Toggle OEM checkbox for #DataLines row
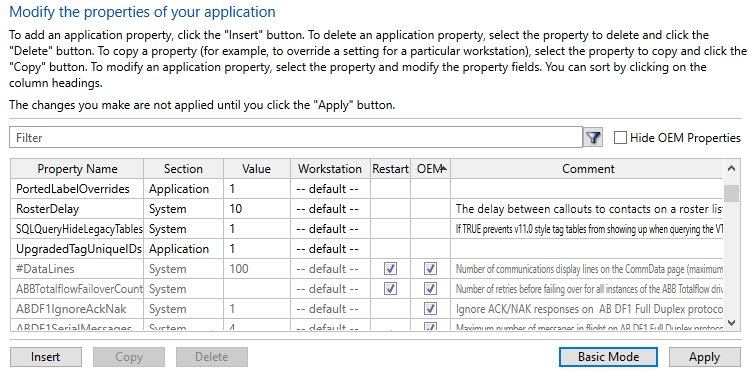Image resolution: width=752 pixels, height=370 pixels. point(431,269)
